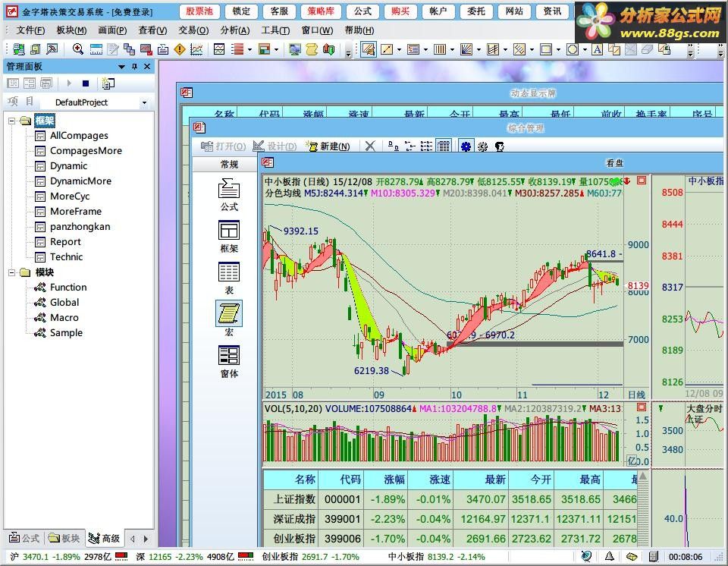Toggle the red square at main chart corner
This screenshot has width=728, height=566.
tap(642, 181)
